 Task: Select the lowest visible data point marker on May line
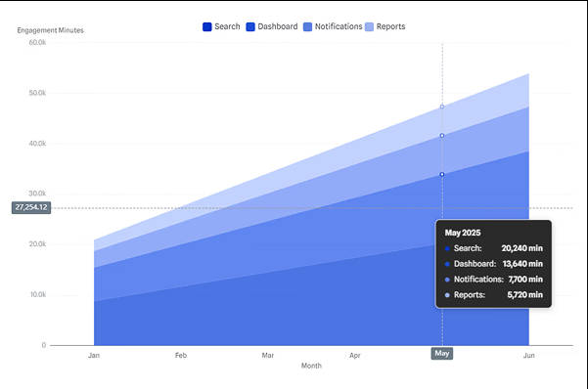pyautogui.click(x=442, y=174)
